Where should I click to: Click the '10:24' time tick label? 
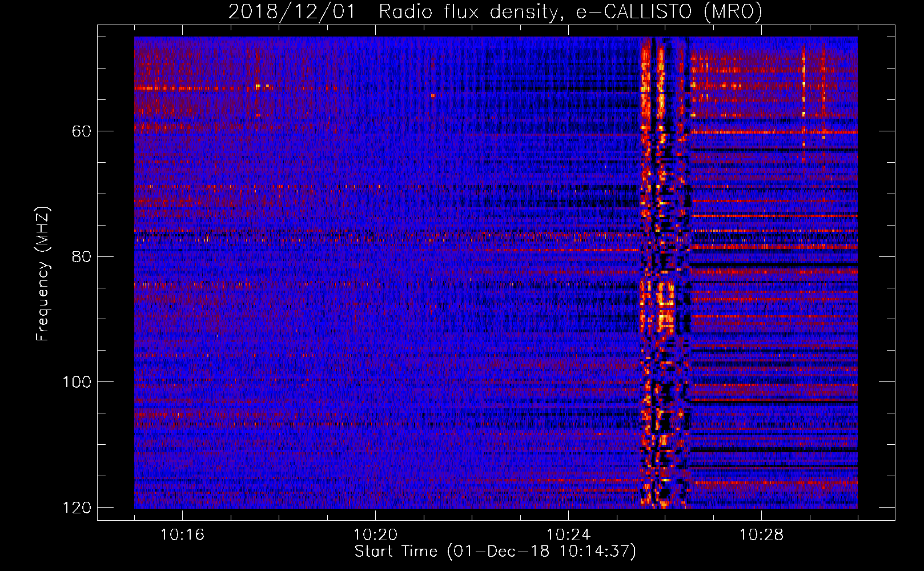pos(568,535)
